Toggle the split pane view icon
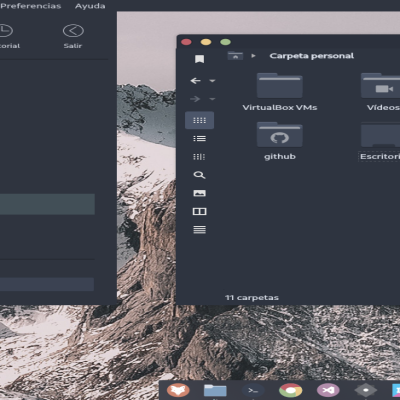400x400 pixels. [199, 211]
